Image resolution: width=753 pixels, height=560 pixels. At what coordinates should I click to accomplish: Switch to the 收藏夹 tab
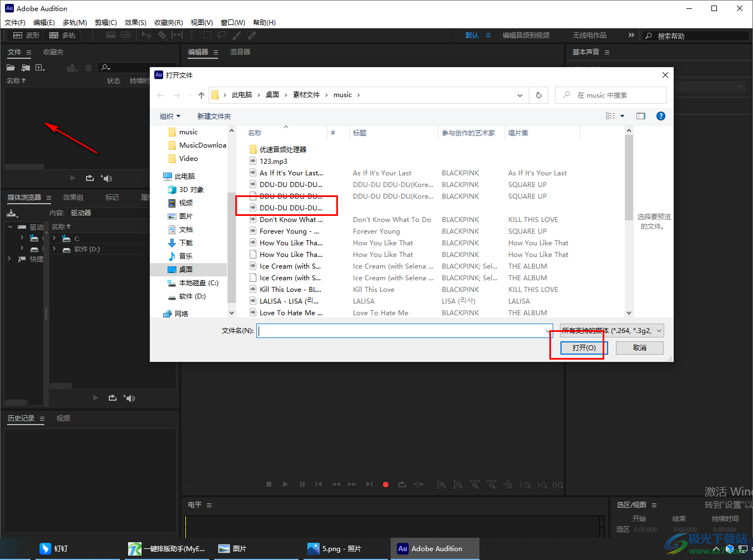click(x=53, y=52)
